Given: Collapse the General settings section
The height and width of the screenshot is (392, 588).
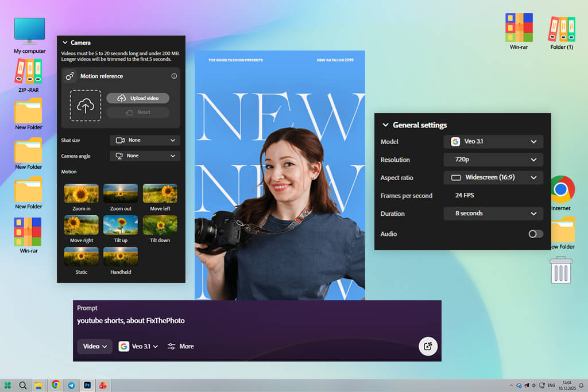Looking at the screenshot, I should point(385,125).
